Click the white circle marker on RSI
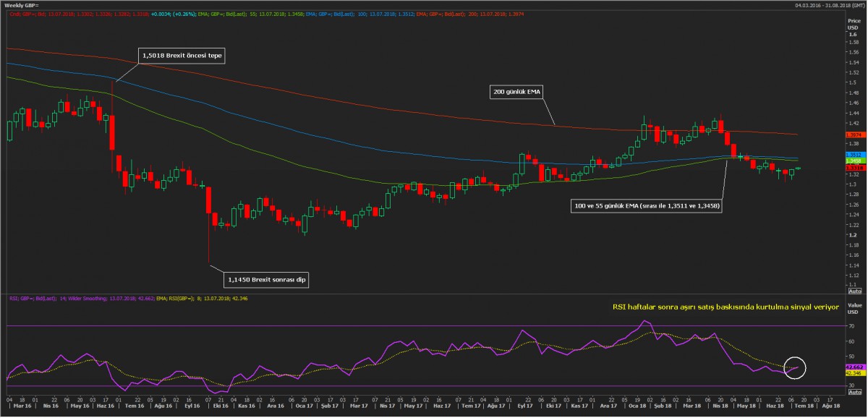This screenshot has width=868, height=418. pyautogui.click(x=794, y=368)
